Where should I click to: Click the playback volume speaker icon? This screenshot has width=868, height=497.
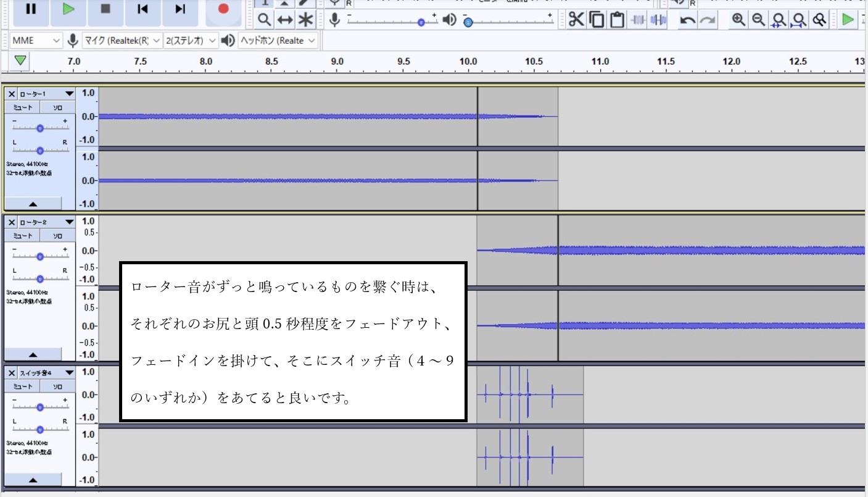coord(450,20)
